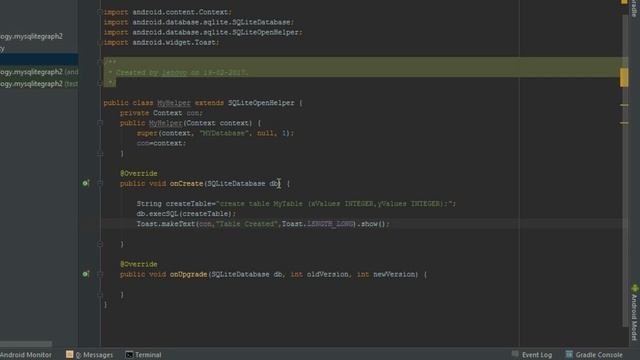This screenshot has height=360, width=640.
Task: Click the Gradle Console icon
Action: [569, 354]
